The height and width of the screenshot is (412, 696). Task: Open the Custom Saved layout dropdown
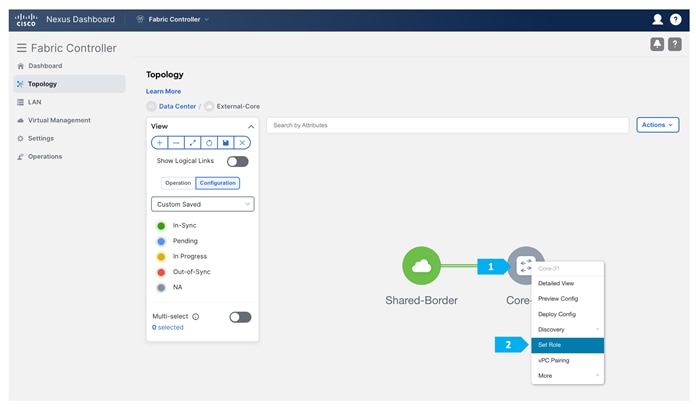click(x=202, y=204)
